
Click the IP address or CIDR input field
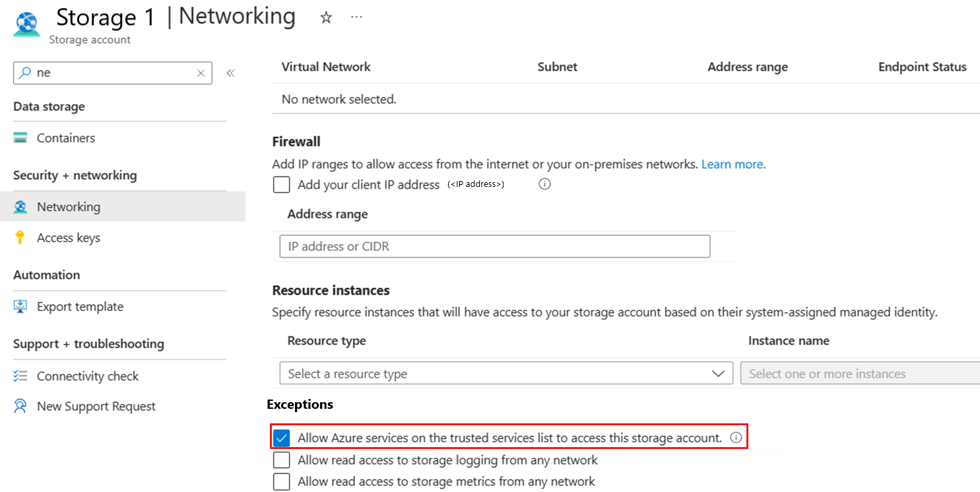click(x=494, y=246)
